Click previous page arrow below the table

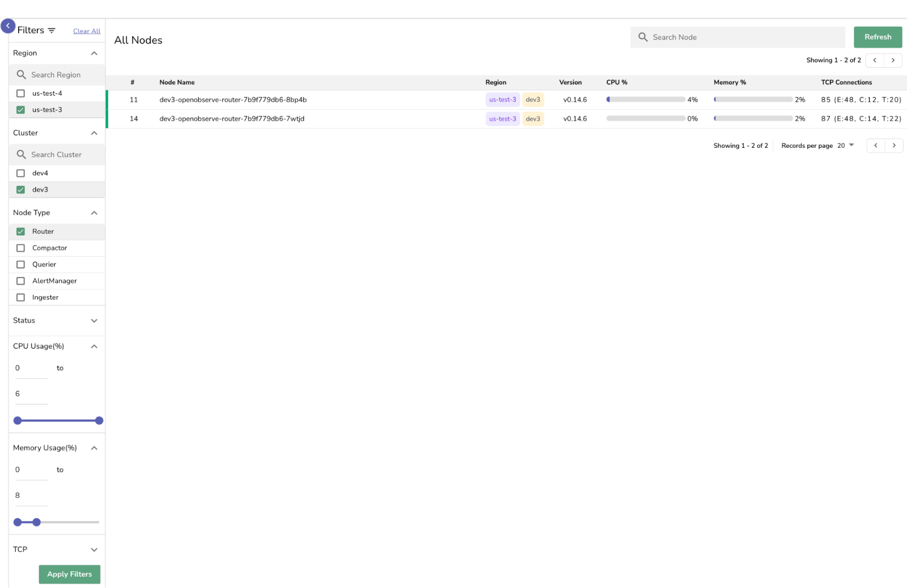click(876, 145)
